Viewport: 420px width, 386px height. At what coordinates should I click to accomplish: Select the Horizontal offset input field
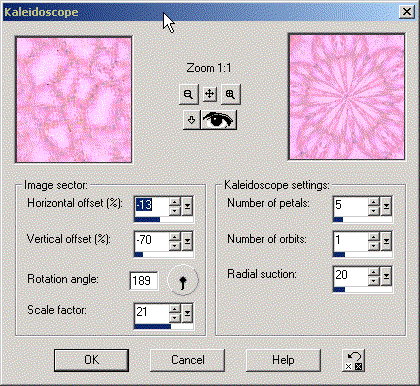click(x=152, y=206)
